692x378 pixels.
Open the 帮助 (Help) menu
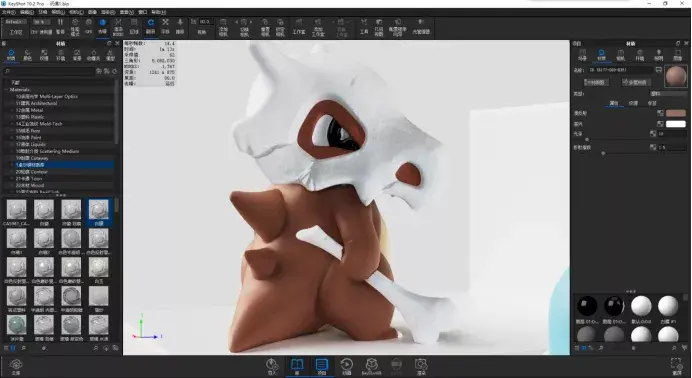(x=158, y=12)
